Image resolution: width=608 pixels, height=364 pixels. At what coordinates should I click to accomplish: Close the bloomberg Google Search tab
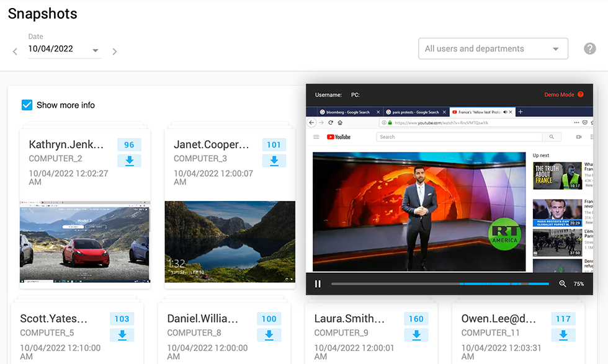click(x=378, y=112)
